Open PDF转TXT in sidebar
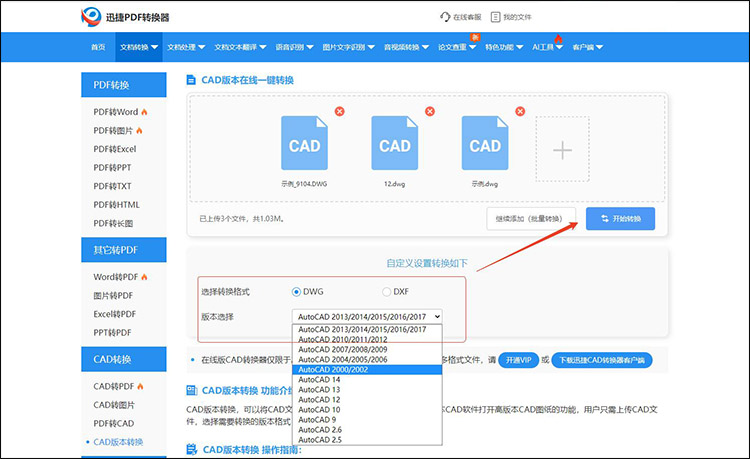Viewport: 750px width, 459px height. coord(112,186)
